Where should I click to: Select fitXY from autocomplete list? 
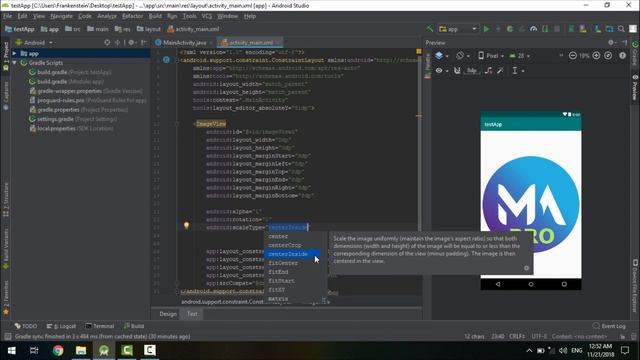(277, 290)
